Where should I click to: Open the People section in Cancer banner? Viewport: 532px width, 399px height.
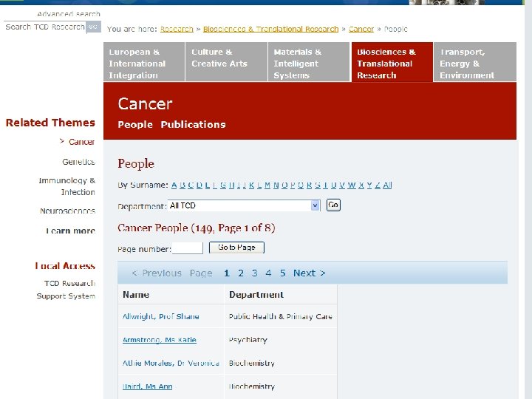(x=135, y=125)
